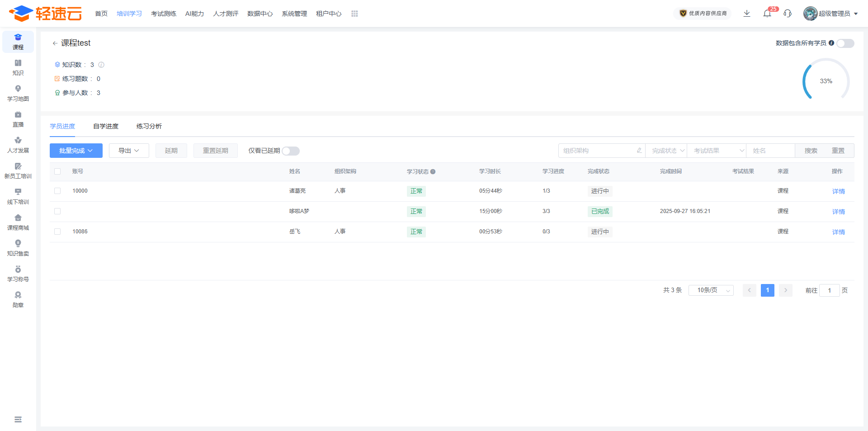Click the 姓名 search input field
The image size is (868, 431).
tap(770, 151)
